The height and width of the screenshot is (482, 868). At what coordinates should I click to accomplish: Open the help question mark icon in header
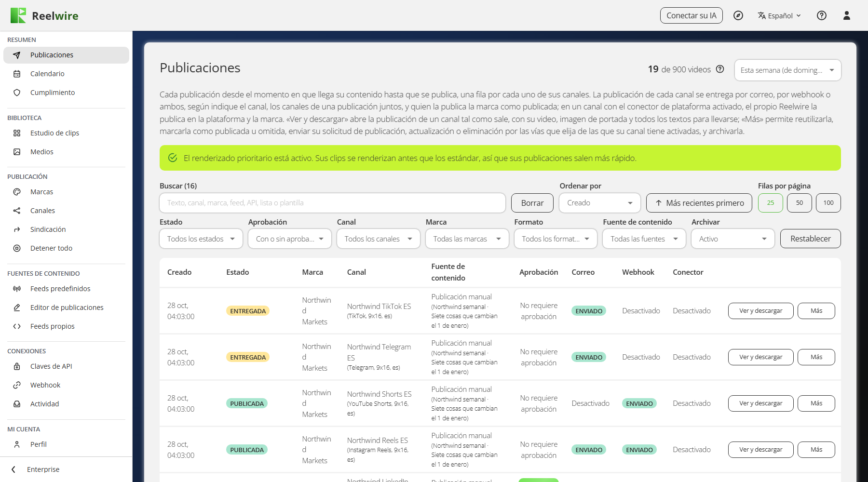822,15
